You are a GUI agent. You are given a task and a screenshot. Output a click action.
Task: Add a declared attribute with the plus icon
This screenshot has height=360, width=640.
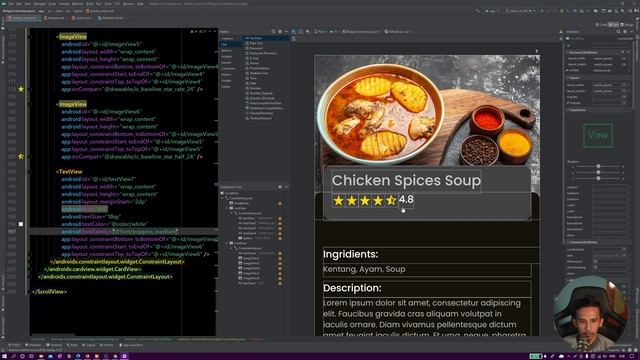[x=622, y=52]
